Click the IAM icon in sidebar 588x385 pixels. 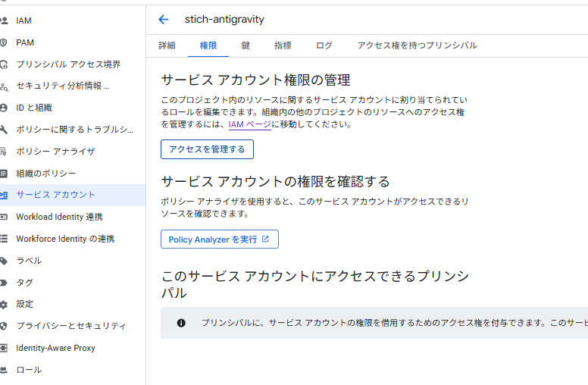pyautogui.click(x=4, y=20)
